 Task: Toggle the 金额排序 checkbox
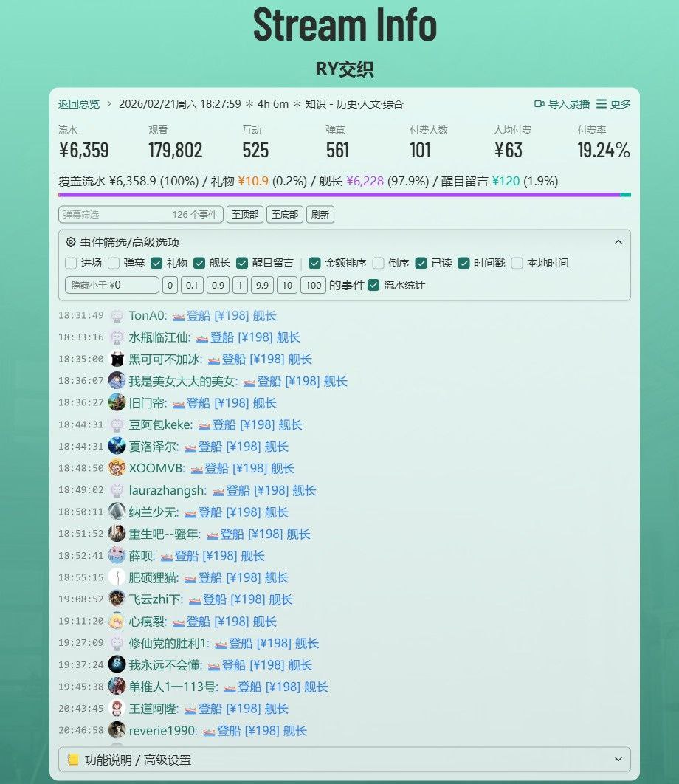314,263
